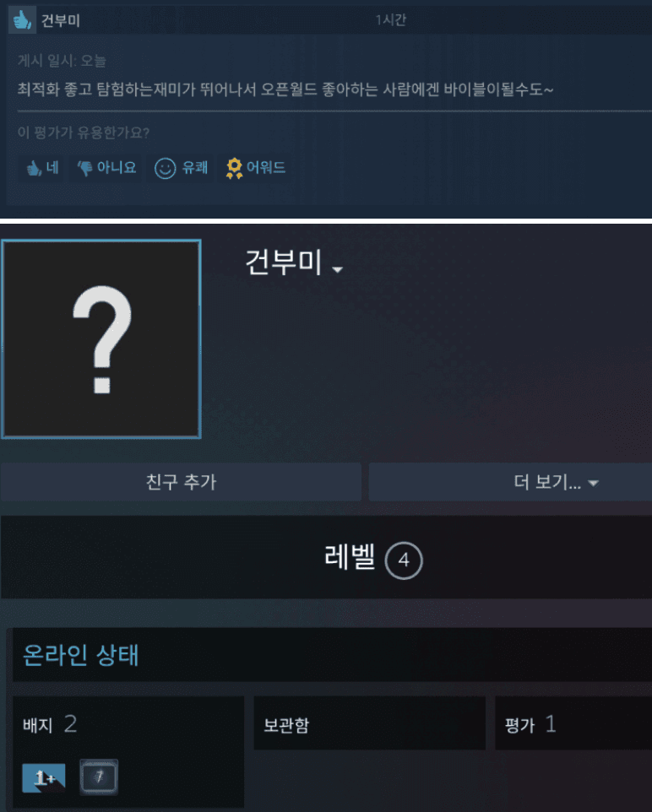
Task: Click the 친구 추가 button
Action: coord(181,482)
